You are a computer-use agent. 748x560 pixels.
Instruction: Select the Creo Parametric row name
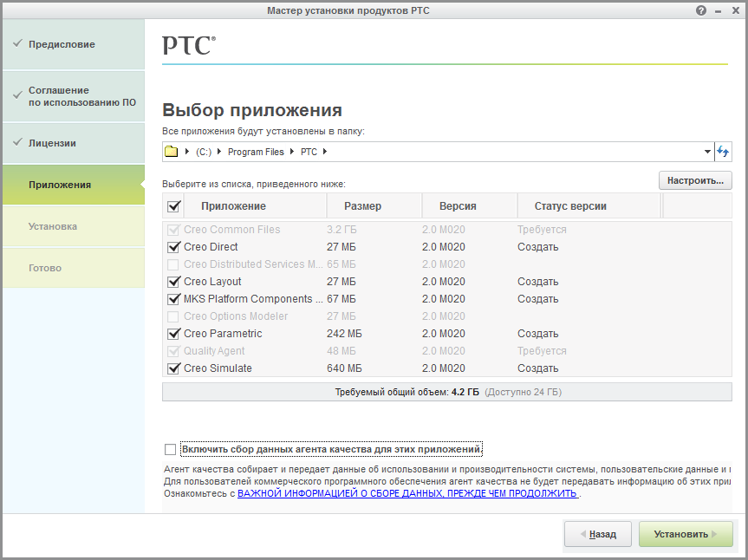(223, 334)
